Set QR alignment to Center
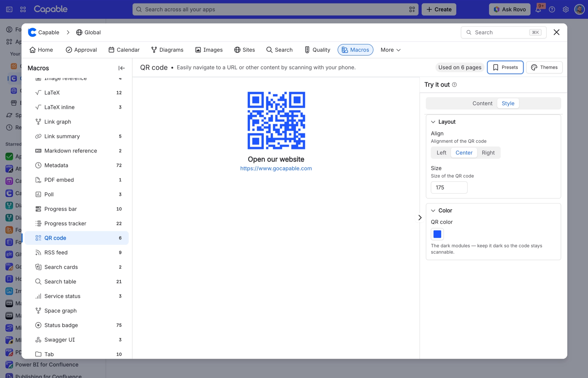 [x=464, y=153]
